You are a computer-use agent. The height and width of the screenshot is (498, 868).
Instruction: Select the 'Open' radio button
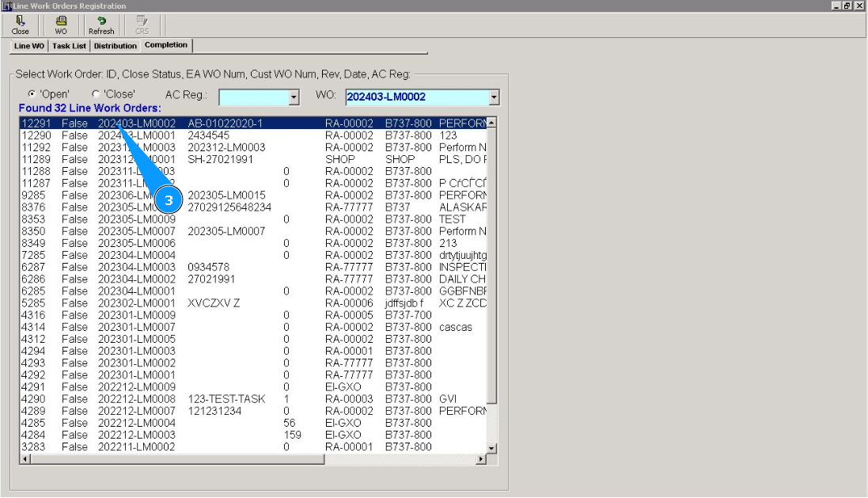(x=32, y=94)
